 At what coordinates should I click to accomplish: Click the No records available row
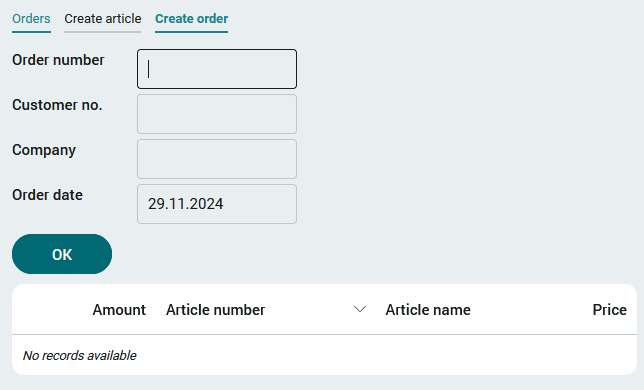click(x=324, y=355)
